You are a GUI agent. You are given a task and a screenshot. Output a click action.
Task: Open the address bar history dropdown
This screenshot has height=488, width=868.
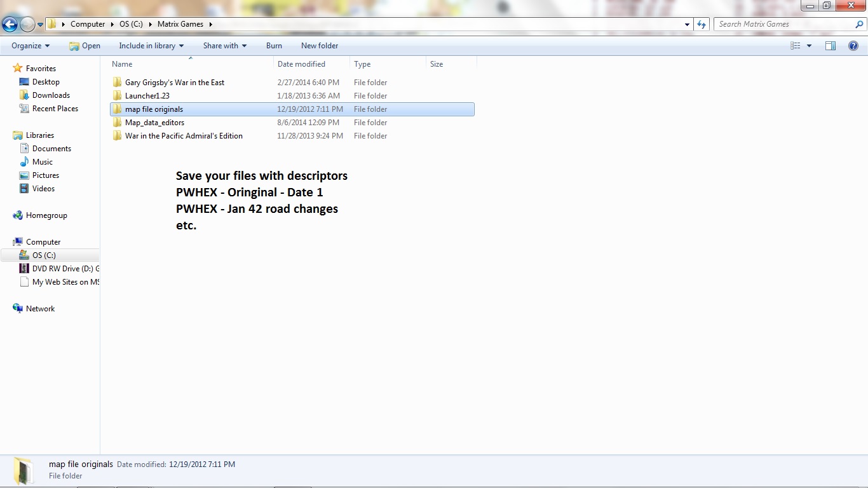(688, 24)
